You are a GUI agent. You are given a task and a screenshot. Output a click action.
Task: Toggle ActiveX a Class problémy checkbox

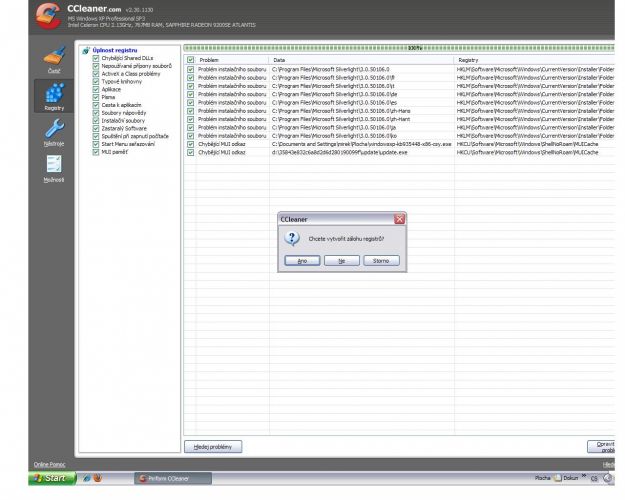96,74
